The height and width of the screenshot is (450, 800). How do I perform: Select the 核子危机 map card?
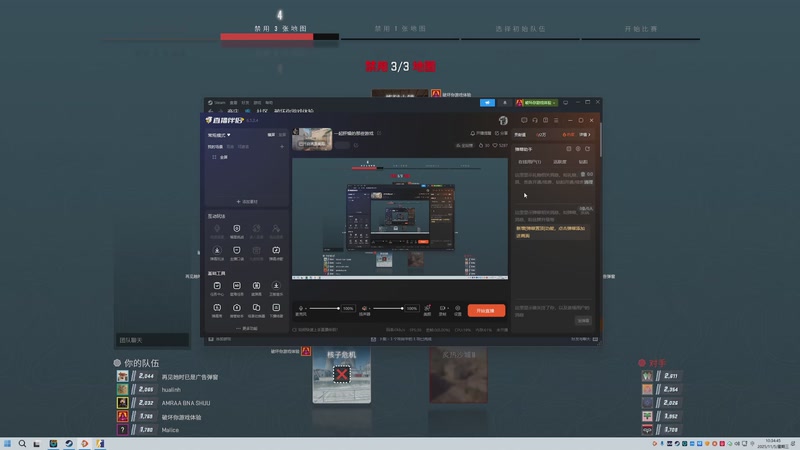pos(342,375)
